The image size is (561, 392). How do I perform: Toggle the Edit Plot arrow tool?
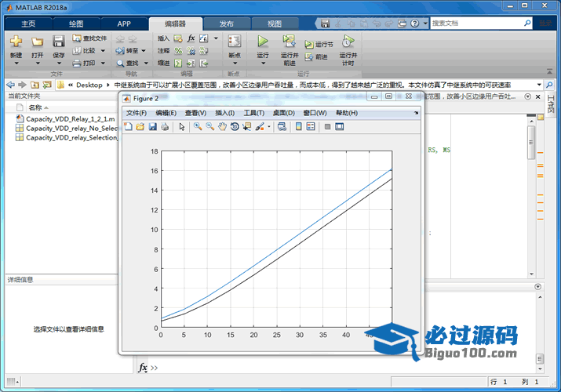tap(181, 126)
